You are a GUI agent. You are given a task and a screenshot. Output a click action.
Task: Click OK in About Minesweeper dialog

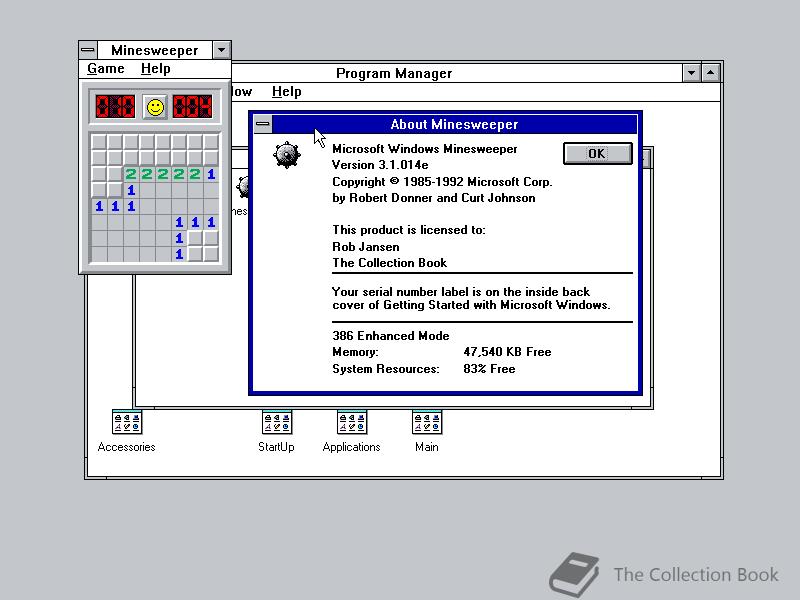[x=597, y=154]
